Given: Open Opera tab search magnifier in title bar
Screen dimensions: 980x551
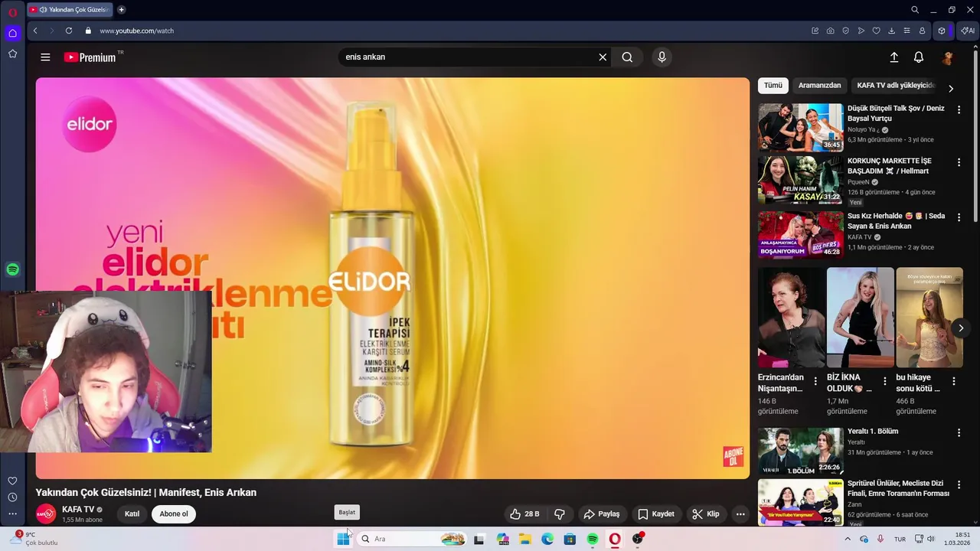Looking at the screenshot, I should pyautogui.click(x=915, y=10).
